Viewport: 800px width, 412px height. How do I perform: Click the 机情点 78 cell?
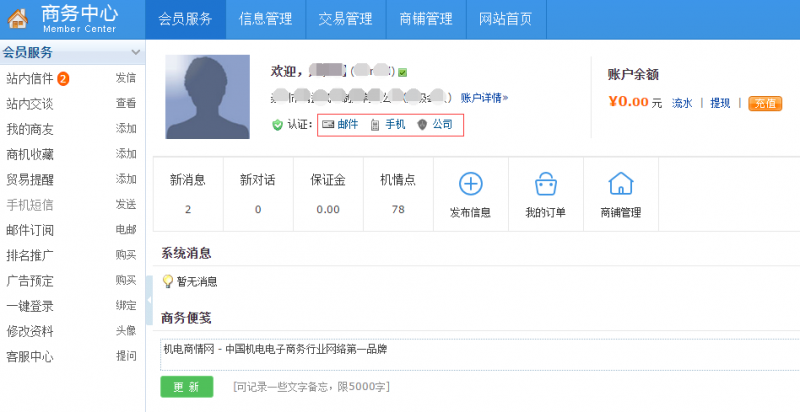coord(398,194)
